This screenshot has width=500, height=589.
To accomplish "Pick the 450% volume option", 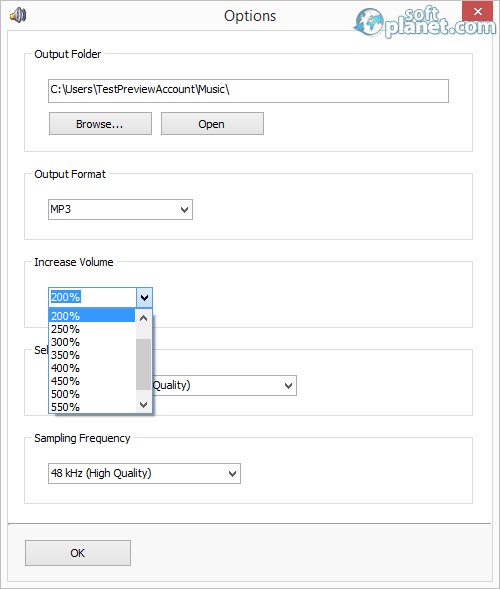I will (x=92, y=381).
